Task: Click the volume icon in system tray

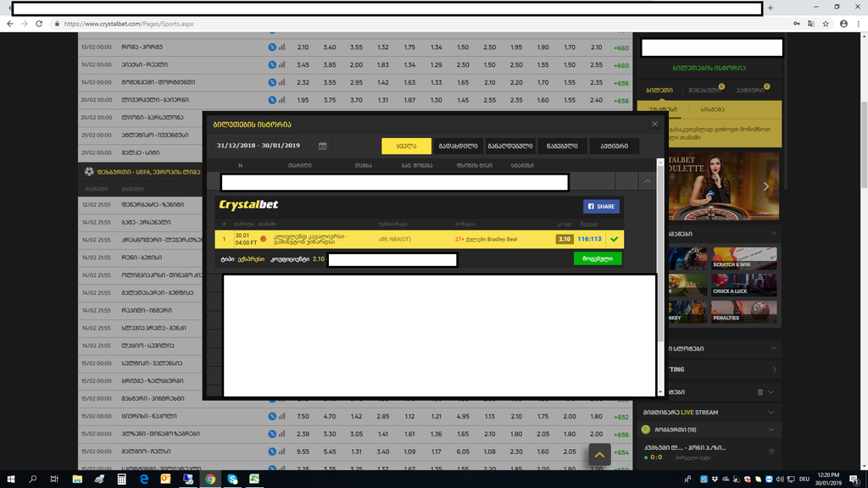Action: (x=780, y=480)
